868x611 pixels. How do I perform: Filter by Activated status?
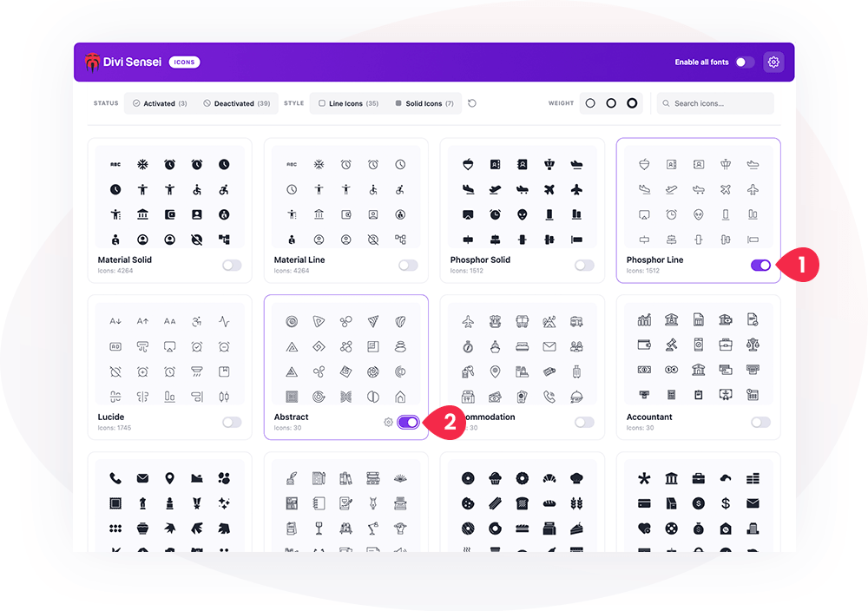coord(160,103)
